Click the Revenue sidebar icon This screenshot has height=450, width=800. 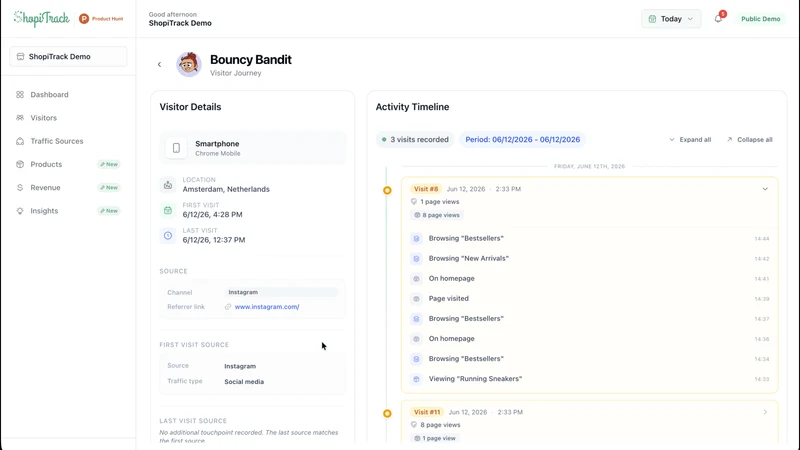pos(20,188)
